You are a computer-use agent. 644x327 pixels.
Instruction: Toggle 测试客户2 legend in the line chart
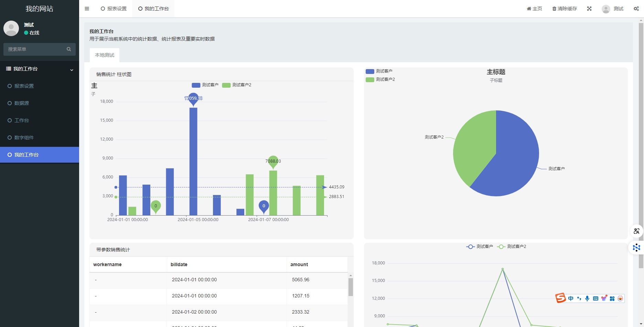pos(512,247)
